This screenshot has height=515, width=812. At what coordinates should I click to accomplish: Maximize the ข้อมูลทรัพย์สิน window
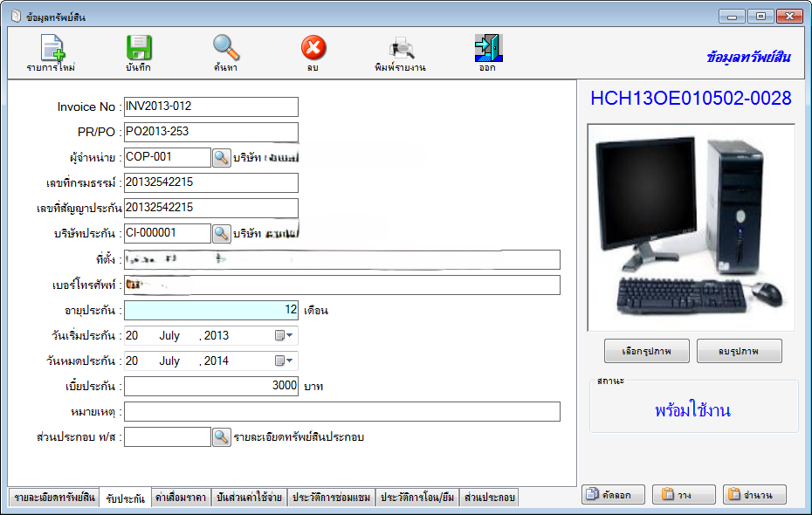pyautogui.click(x=760, y=17)
